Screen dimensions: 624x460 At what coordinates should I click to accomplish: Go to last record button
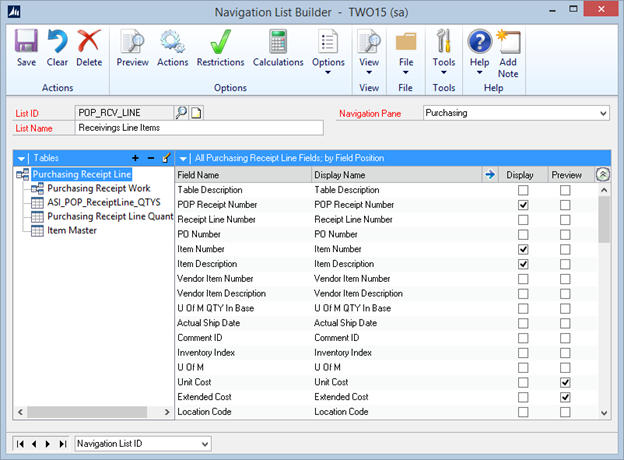(62, 444)
